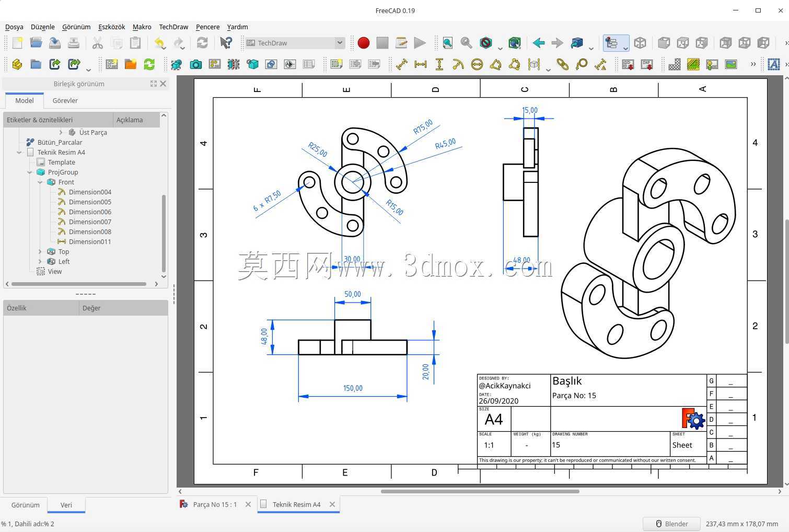Click the orange New Page from Template icon

(x=131, y=64)
